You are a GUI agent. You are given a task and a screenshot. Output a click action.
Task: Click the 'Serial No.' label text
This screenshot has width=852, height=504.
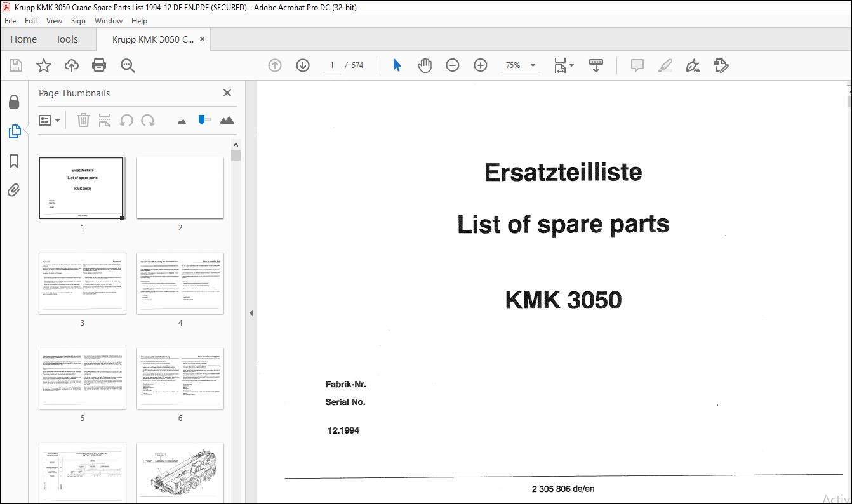pos(345,402)
